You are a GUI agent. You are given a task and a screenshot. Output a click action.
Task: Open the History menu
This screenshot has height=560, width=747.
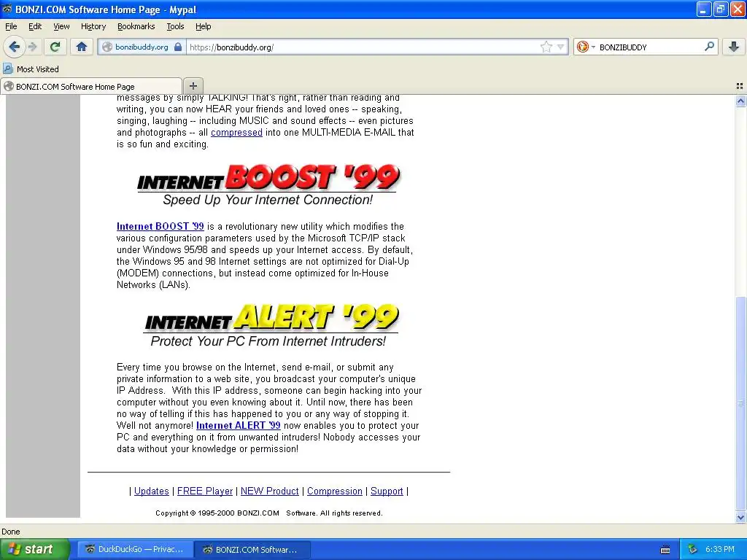pyautogui.click(x=93, y=26)
